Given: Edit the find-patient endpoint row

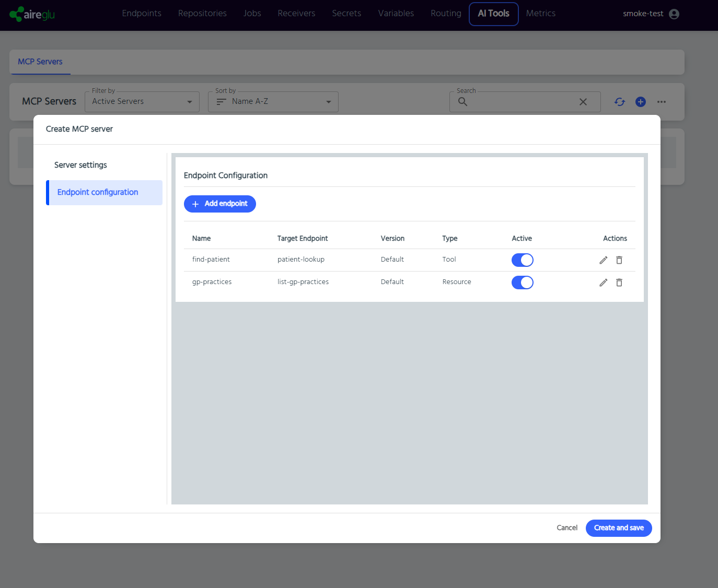Looking at the screenshot, I should (x=603, y=260).
